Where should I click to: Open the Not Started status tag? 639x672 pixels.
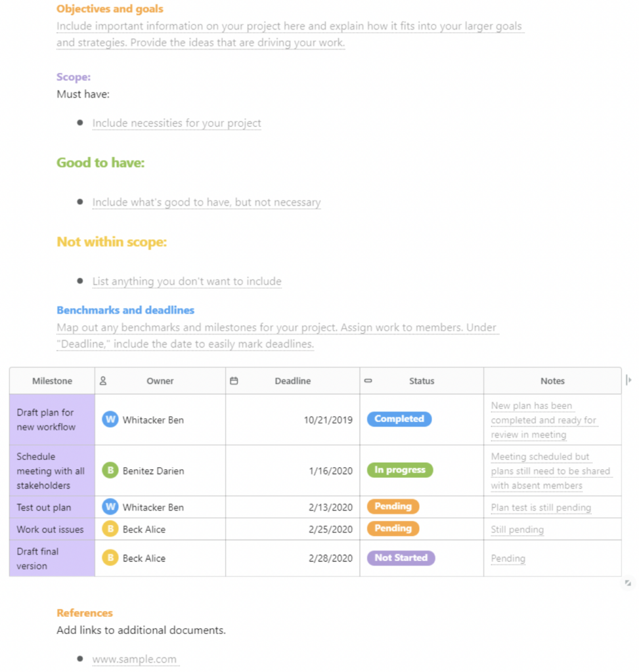point(401,558)
